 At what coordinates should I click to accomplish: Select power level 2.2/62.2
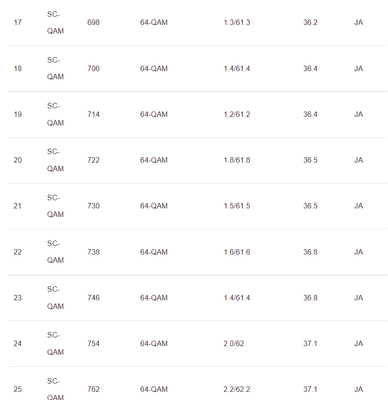pos(237,389)
